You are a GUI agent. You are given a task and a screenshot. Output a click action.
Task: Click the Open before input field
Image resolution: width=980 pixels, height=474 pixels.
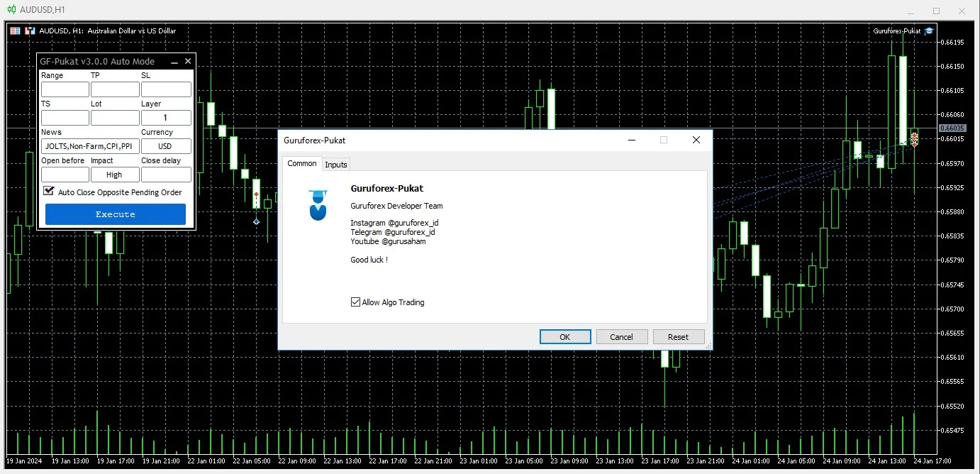click(65, 175)
